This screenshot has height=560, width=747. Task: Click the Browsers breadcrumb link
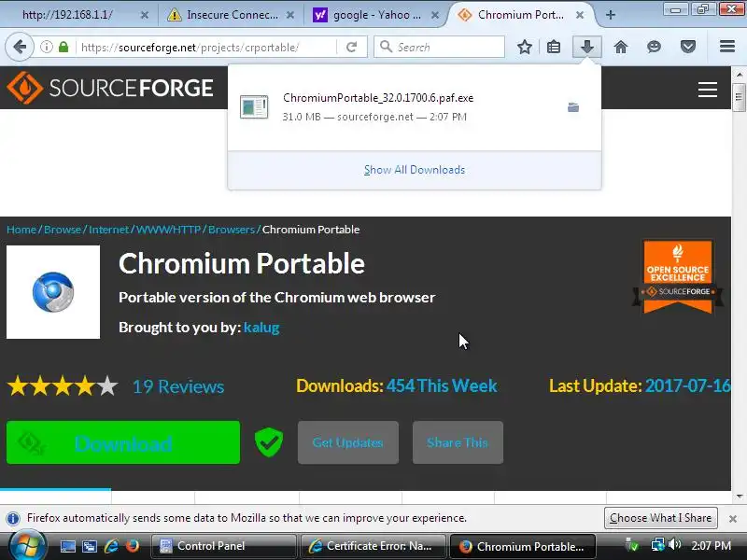coord(232,230)
